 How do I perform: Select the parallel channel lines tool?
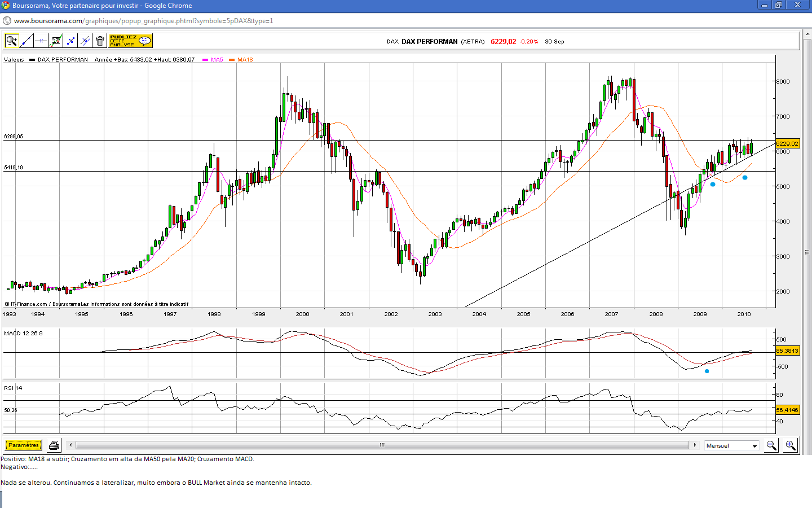coord(85,41)
